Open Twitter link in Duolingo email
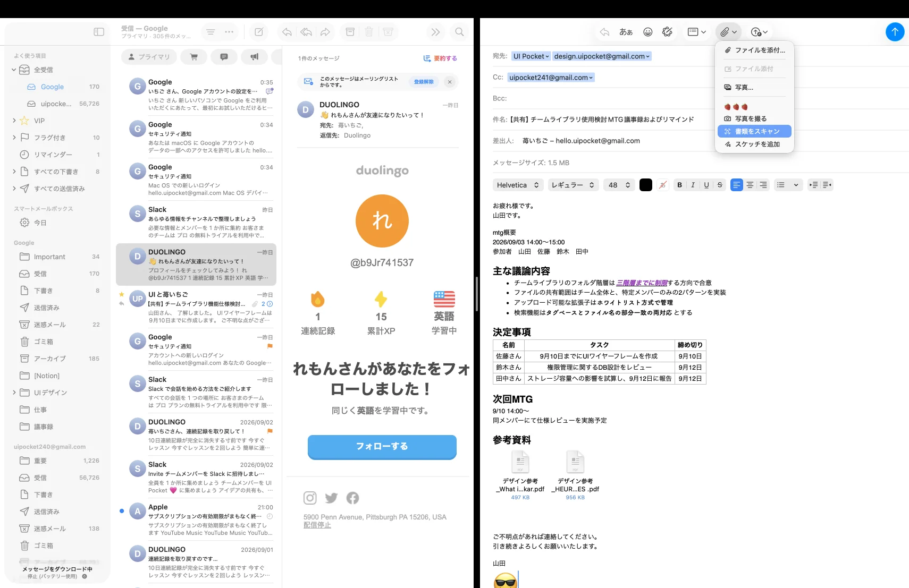 [x=331, y=498]
